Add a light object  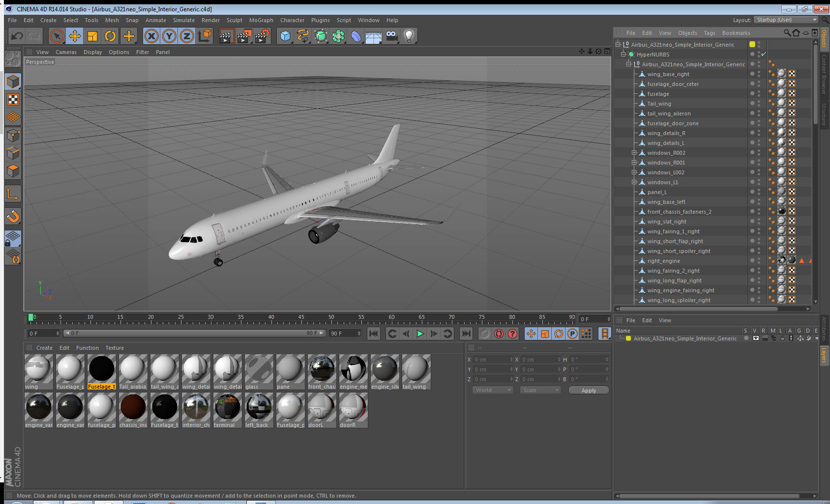(x=409, y=36)
